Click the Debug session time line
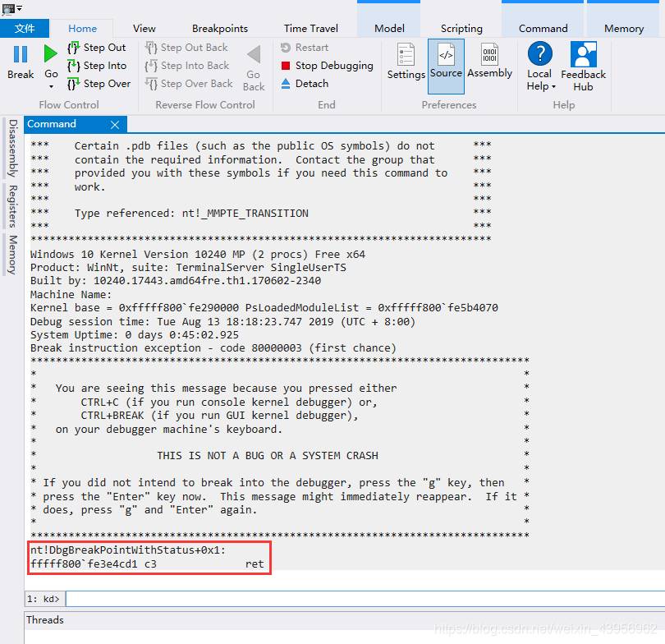 222,321
